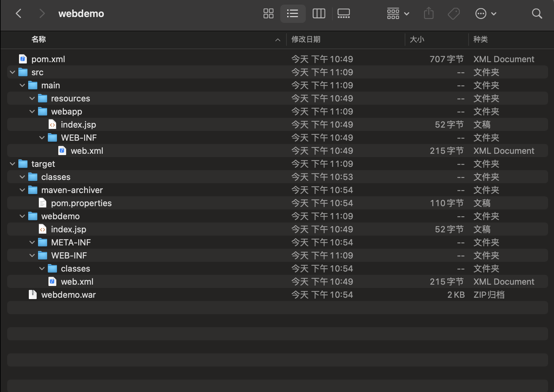554x392 pixels.
Task: Switch to gallery view
Action: (344, 13)
